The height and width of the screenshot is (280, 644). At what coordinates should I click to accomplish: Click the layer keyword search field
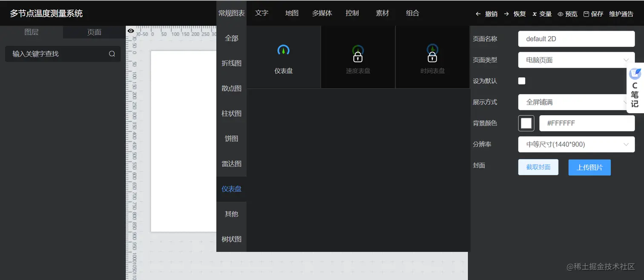click(x=63, y=54)
